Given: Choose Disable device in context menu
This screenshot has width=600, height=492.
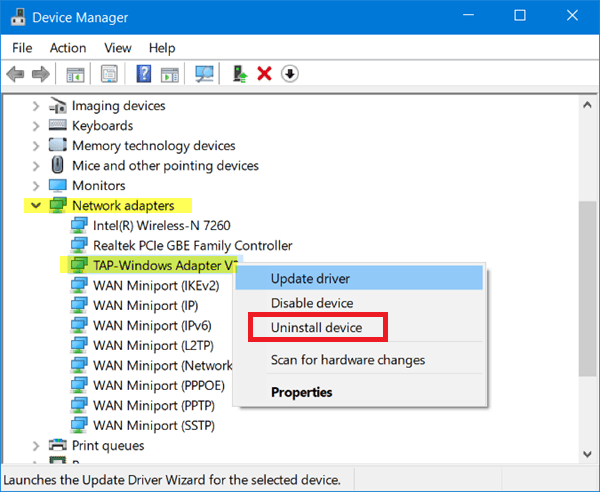Looking at the screenshot, I should pos(359,303).
